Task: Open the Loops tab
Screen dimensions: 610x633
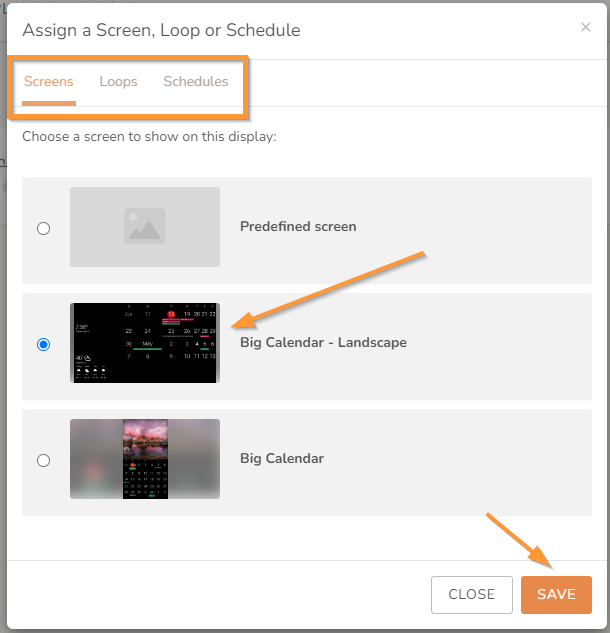Action: tap(118, 82)
